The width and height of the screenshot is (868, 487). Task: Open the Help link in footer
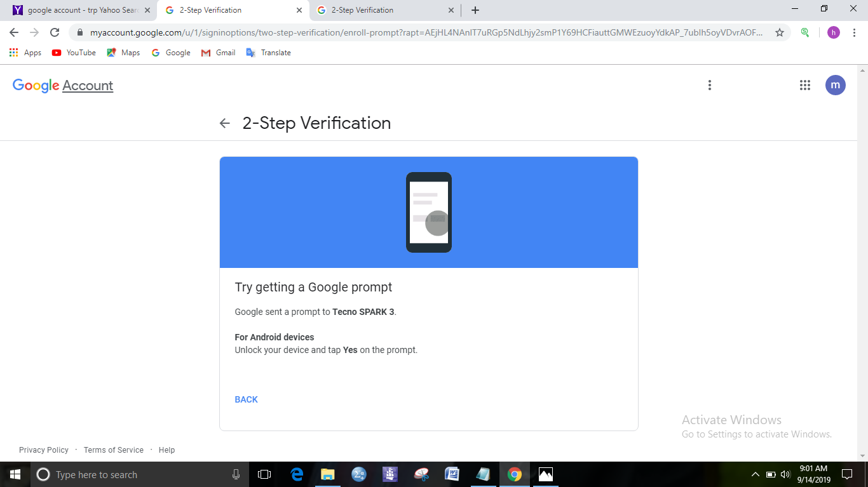click(x=167, y=450)
